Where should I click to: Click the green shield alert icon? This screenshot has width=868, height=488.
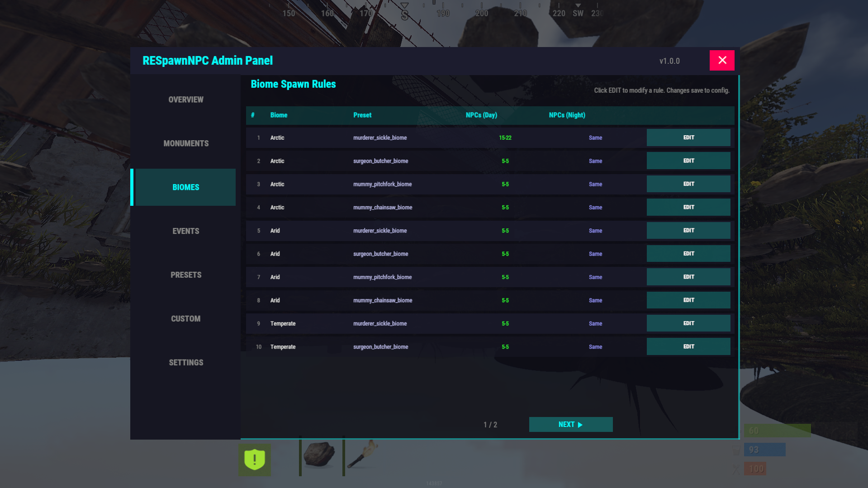(x=255, y=460)
